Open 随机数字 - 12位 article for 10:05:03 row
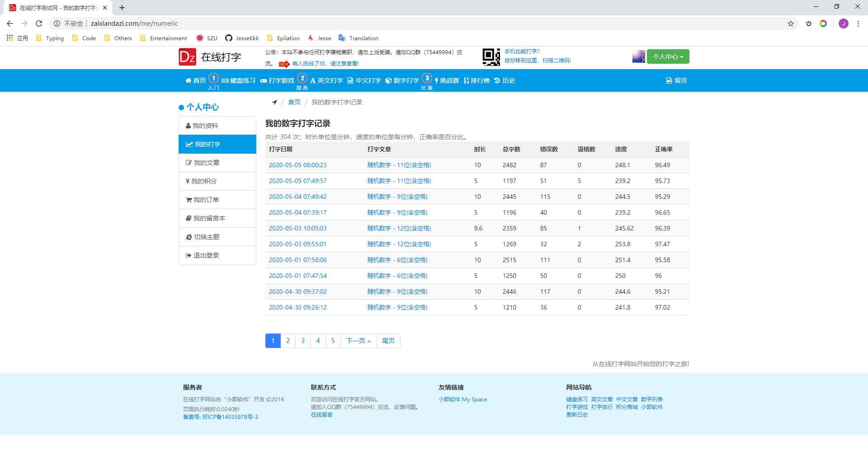Screen dimensions: 868x470 399,228
